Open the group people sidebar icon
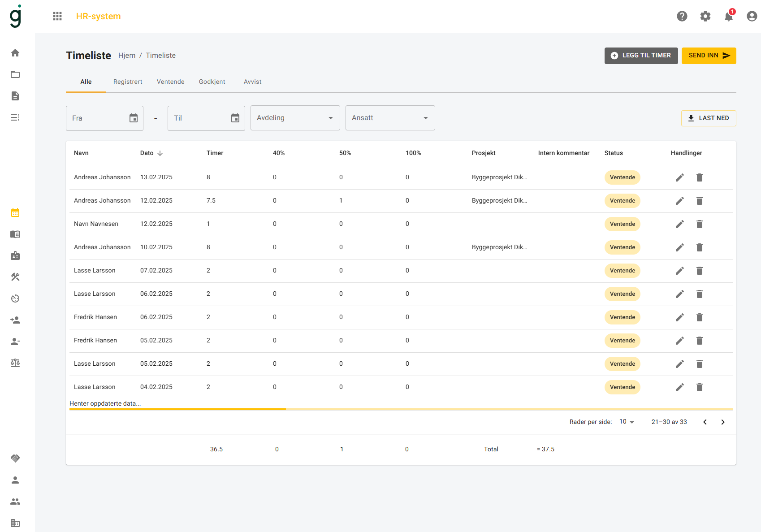 point(15,502)
